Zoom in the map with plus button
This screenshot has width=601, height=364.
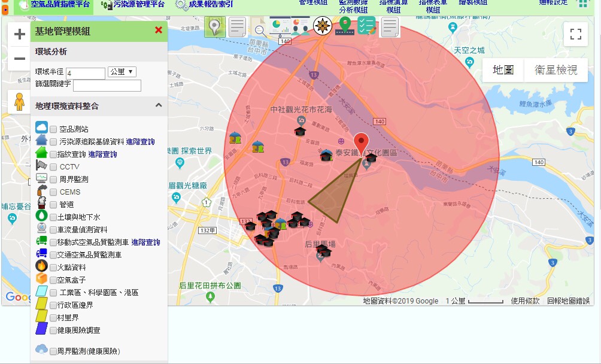(x=19, y=35)
